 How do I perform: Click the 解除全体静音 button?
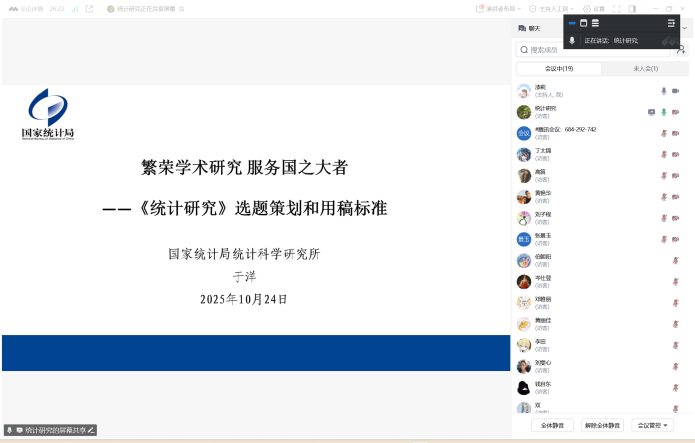pos(602,425)
